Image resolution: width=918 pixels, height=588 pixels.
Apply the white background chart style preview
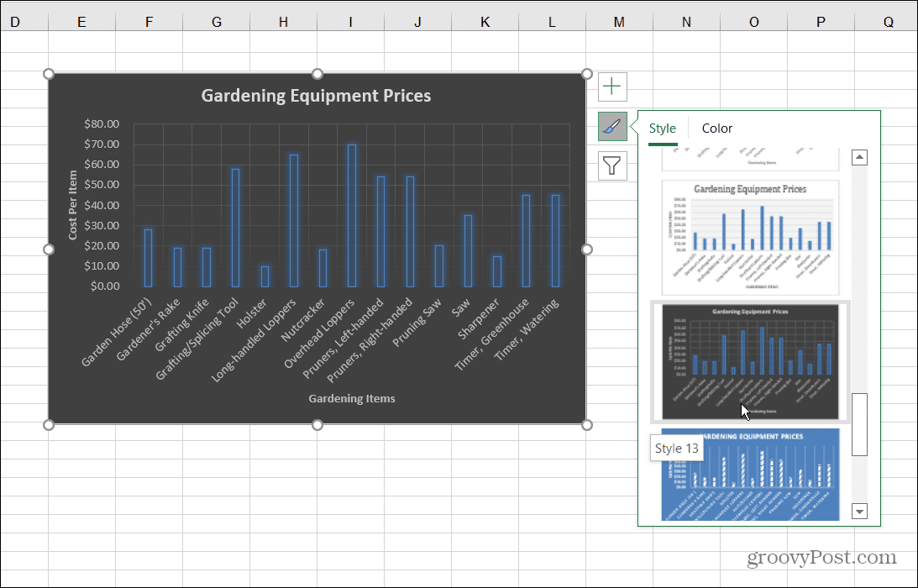coord(750,238)
